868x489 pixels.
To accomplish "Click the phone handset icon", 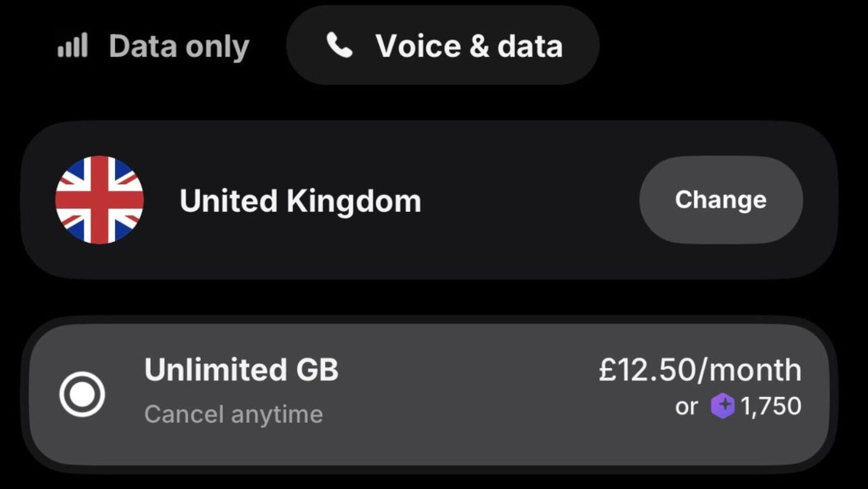I will [x=339, y=45].
